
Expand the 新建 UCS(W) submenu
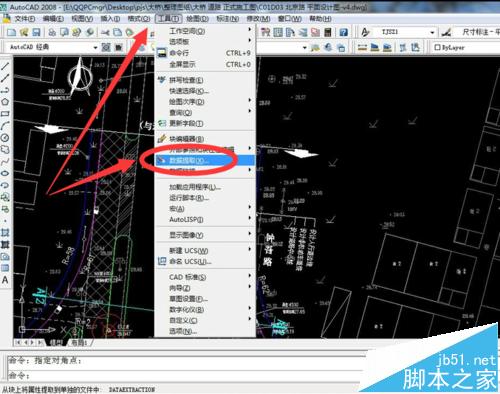click(205, 250)
